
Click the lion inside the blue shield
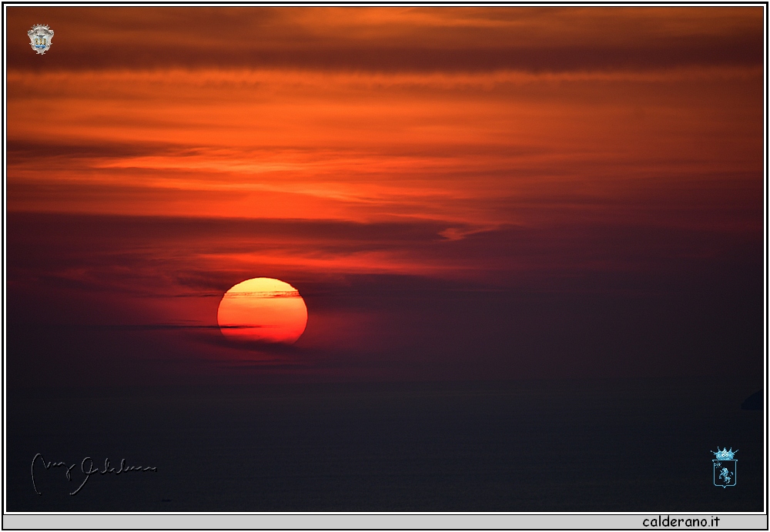click(724, 473)
